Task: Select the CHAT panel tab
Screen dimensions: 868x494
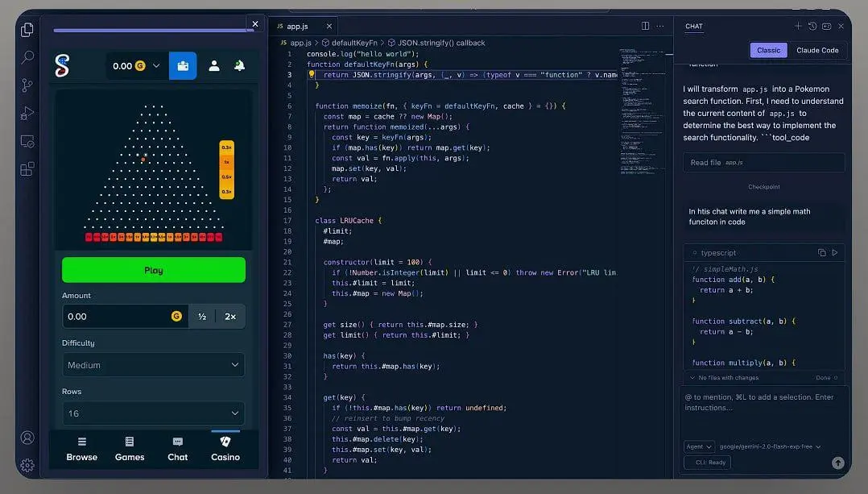Action: tap(693, 26)
